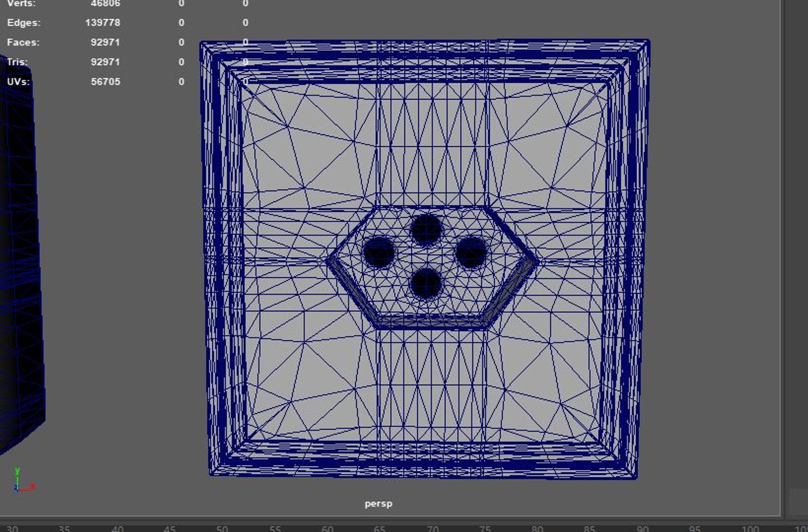The image size is (808, 532).
Task: Click the UVs count 56705
Action: [x=105, y=82]
